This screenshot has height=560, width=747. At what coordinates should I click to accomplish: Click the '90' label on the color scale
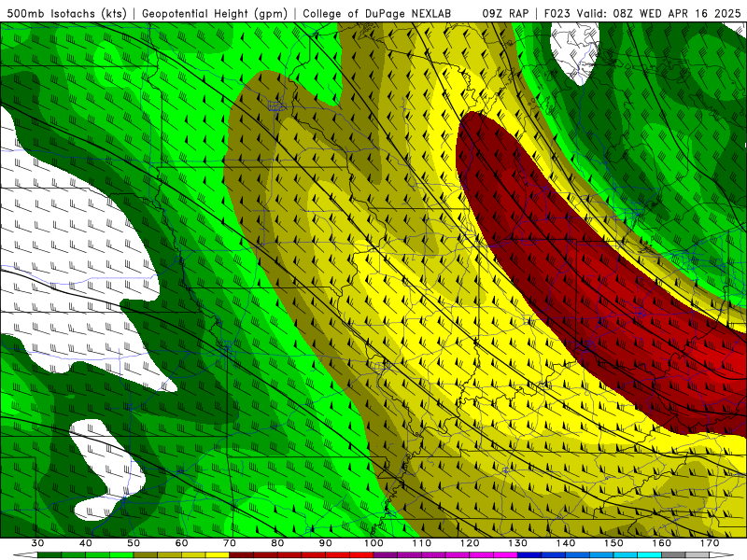[326, 543]
